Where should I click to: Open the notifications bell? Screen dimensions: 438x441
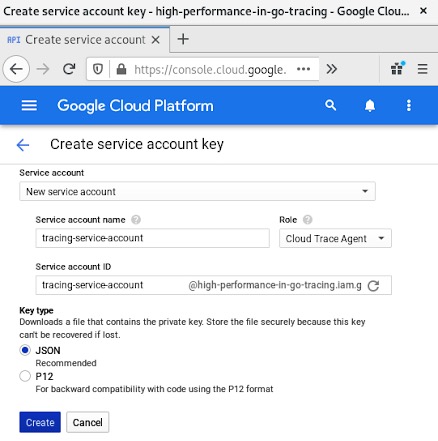tap(370, 106)
